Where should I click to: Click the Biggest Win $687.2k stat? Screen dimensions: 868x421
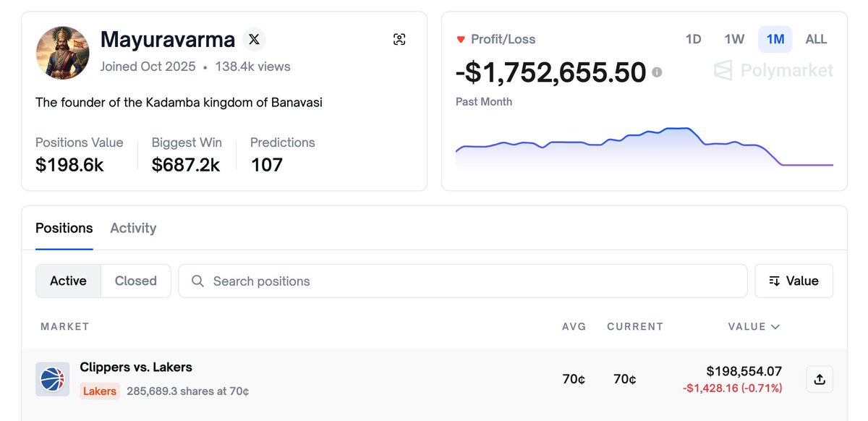[x=187, y=155]
